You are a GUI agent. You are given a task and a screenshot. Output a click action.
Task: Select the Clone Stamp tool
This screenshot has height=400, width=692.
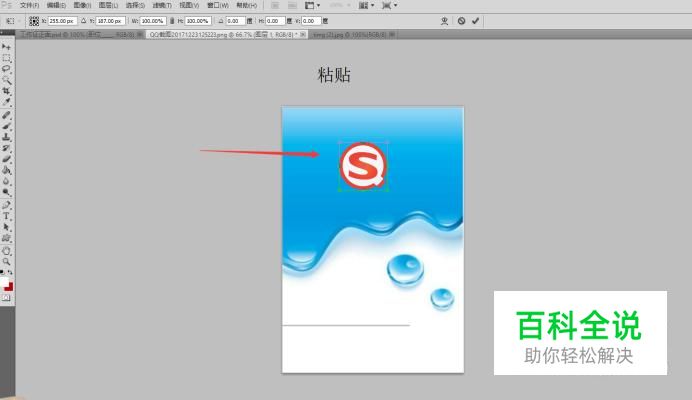click(6, 137)
